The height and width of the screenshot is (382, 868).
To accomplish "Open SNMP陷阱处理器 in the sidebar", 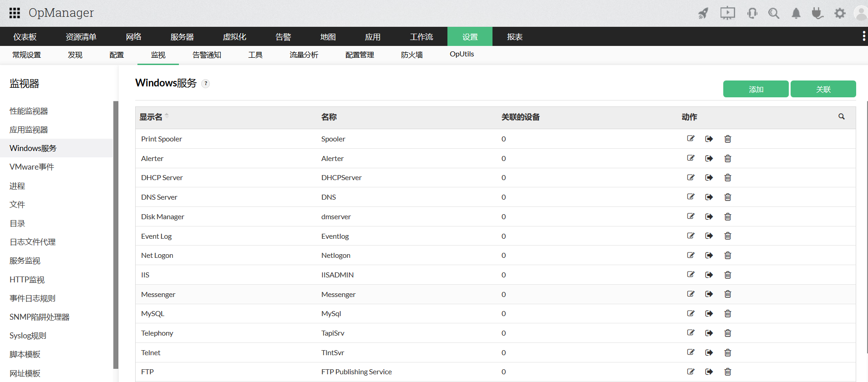I will pyautogui.click(x=40, y=317).
